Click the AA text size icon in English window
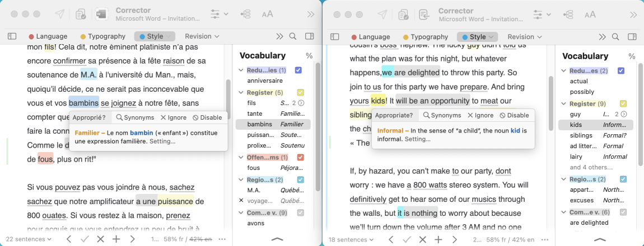The height and width of the screenshot is (246, 644). 590,15
